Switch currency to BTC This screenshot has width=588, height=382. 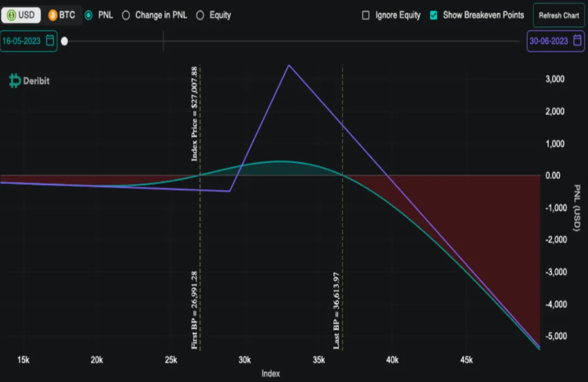[62, 15]
